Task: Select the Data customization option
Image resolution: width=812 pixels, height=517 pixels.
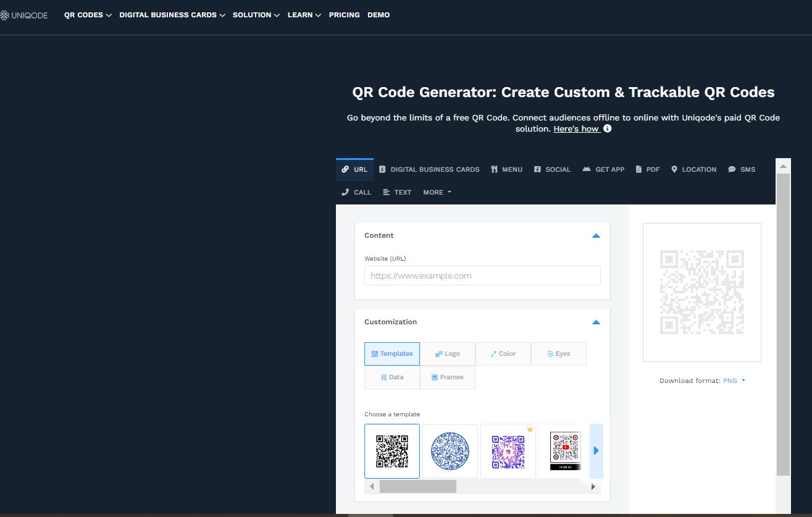Action: coord(391,377)
